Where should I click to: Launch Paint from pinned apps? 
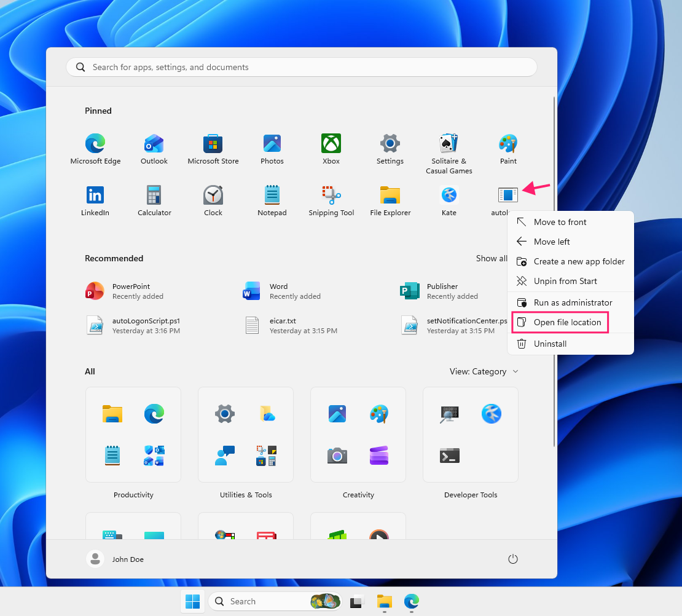pyautogui.click(x=508, y=149)
